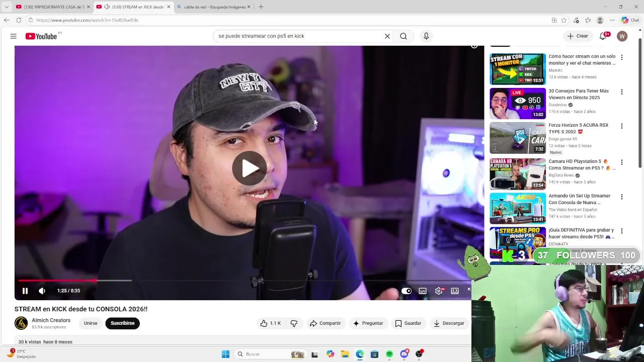This screenshot has width=644, height=362.
Task: Switch the player to theater mode
Action: pos(455,291)
